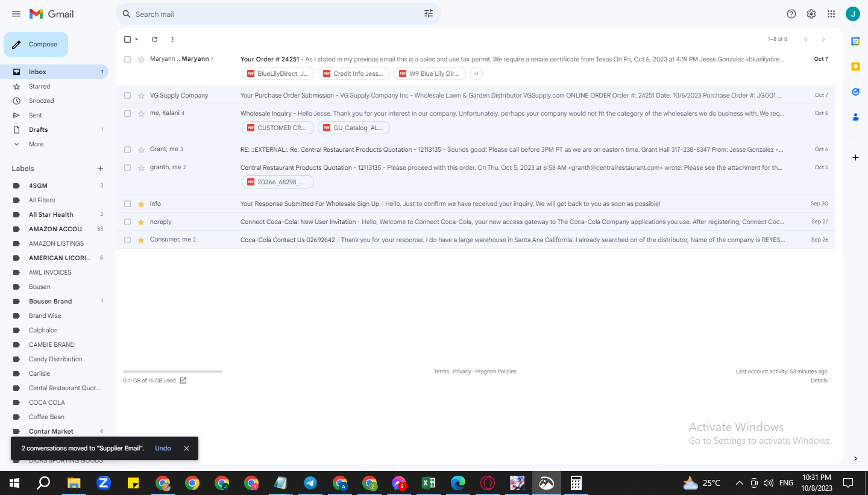Image resolution: width=868 pixels, height=495 pixels.
Task: Show search options filter icon
Action: click(429, 14)
